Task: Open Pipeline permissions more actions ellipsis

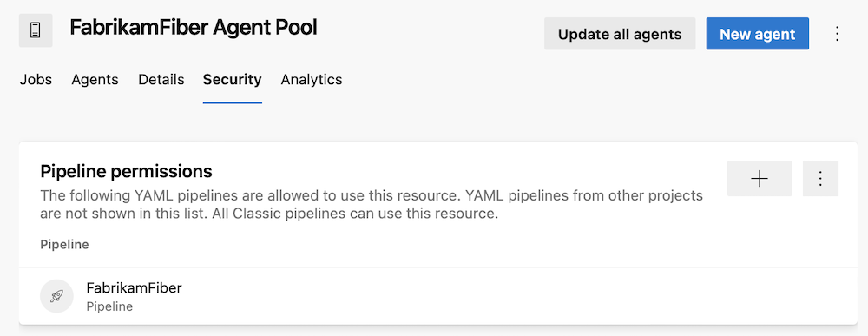Action: [x=820, y=178]
